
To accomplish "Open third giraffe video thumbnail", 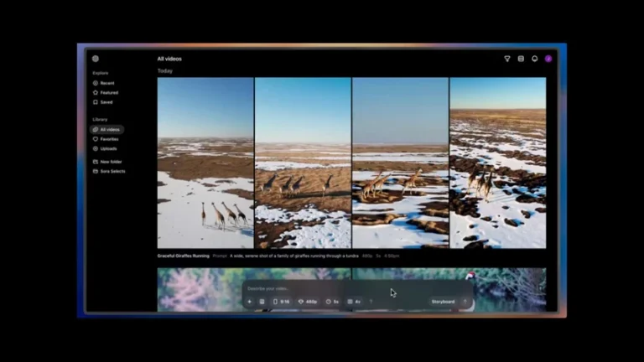I will pyautogui.click(x=401, y=163).
